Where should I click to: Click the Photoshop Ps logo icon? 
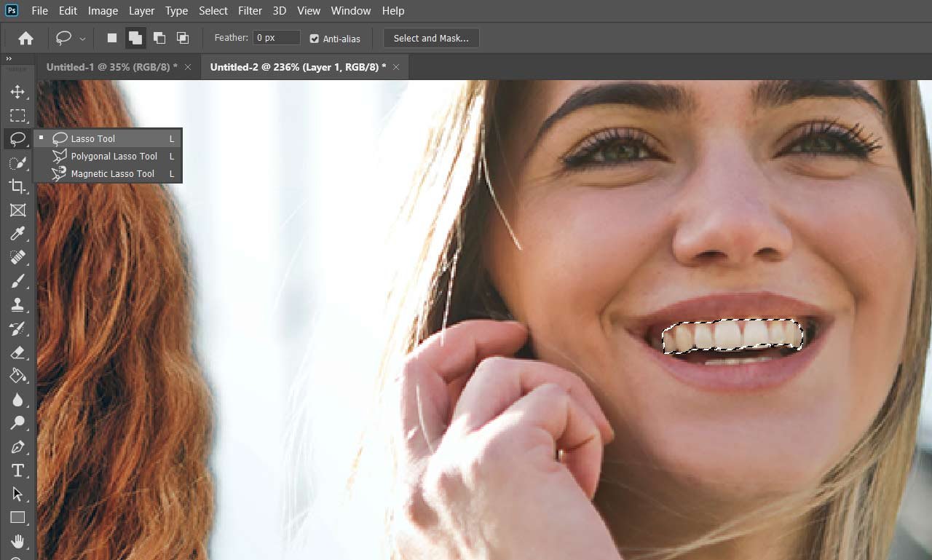[12, 10]
